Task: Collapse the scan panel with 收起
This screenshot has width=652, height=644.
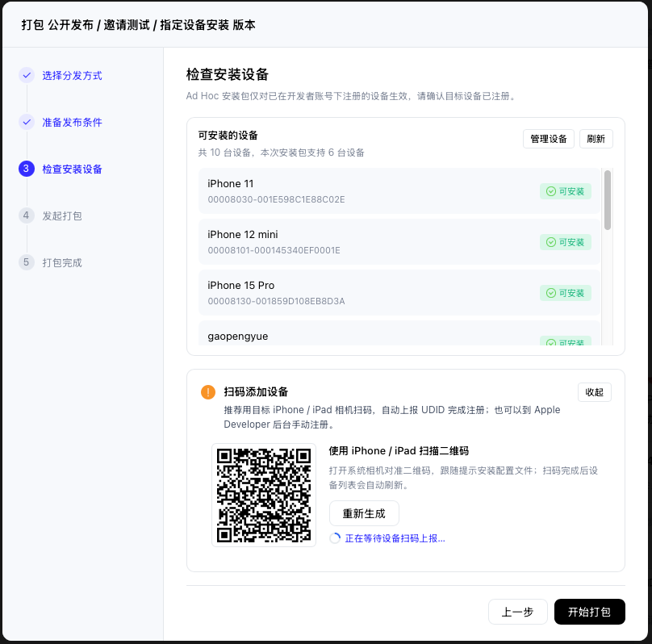Action: [594, 392]
